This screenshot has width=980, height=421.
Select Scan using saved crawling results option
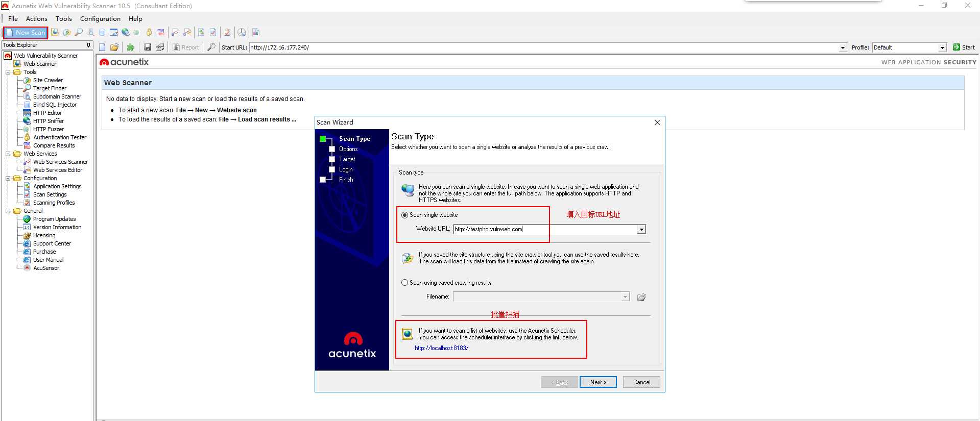pyautogui.click(x=405, y=283)
